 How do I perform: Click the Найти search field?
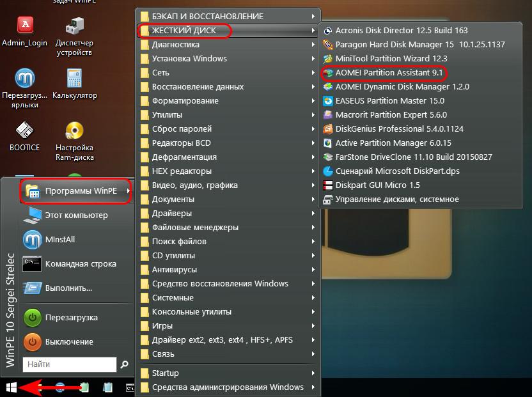click(70, 364)
